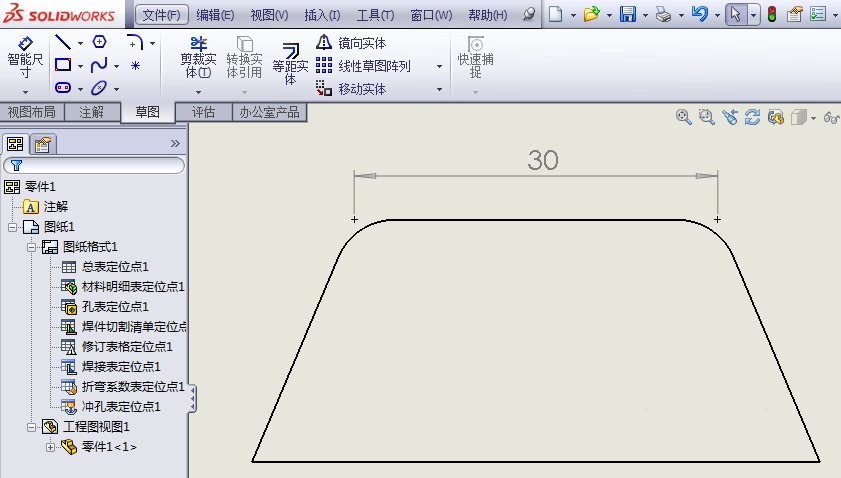Open the 帮助(H) menu

(x=488, y=15)
